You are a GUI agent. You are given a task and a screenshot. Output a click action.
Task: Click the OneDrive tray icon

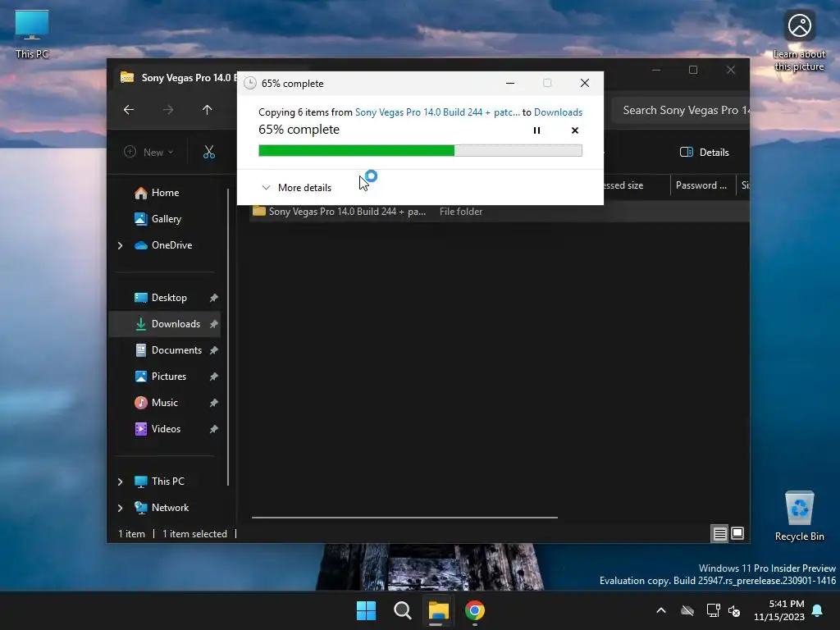click(x=687, y=610)
